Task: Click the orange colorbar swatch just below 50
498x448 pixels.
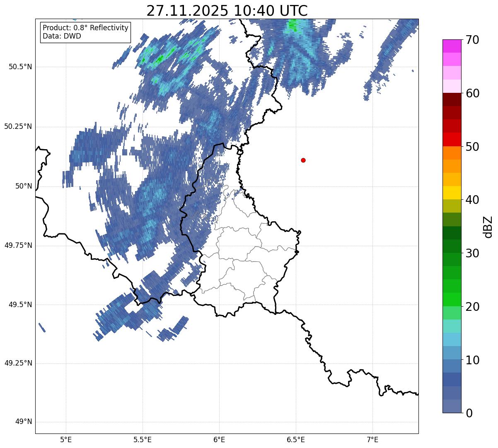Action: point(452,153)
